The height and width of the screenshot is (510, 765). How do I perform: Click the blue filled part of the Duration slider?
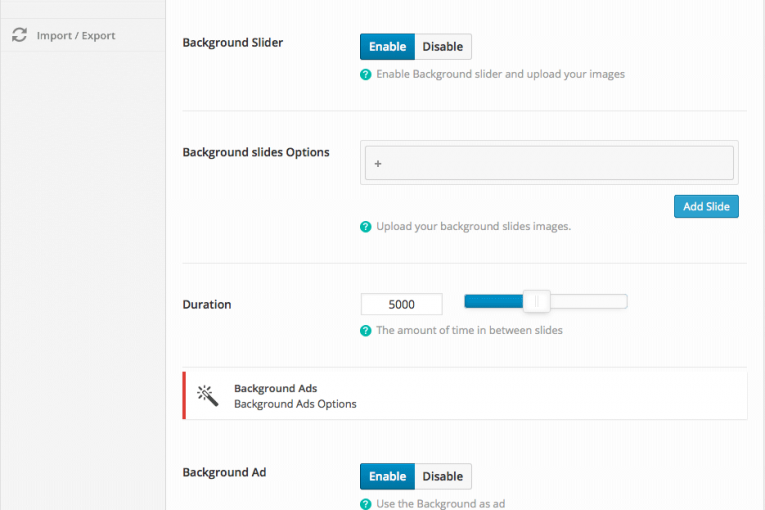[x=494, y=302]
